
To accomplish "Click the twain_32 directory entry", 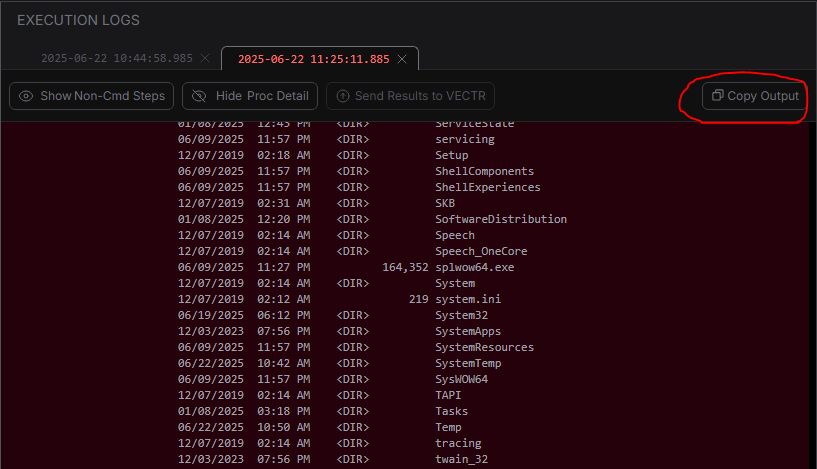I will pos(461,459).
